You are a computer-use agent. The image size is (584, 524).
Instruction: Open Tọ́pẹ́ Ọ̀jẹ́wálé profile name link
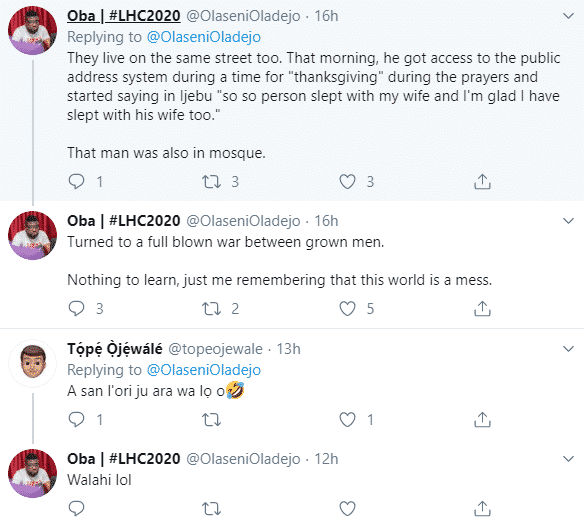click(x=115, y=349)
